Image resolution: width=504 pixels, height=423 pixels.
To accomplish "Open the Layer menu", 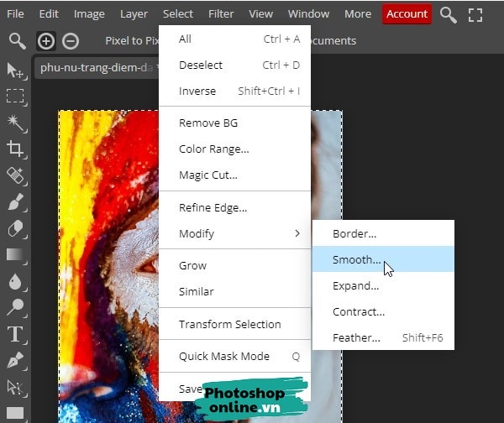I will click(x=134, y=13).
